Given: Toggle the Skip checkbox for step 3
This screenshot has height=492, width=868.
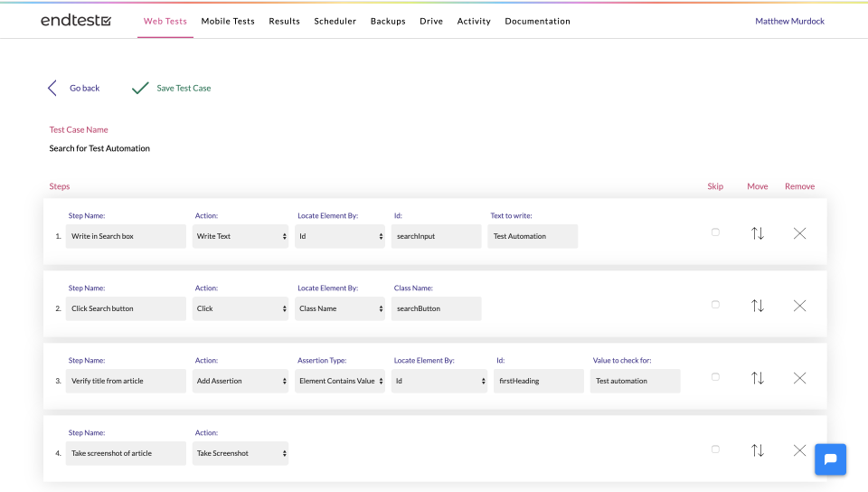Looking at the screenshot, I should pos(715,377).
